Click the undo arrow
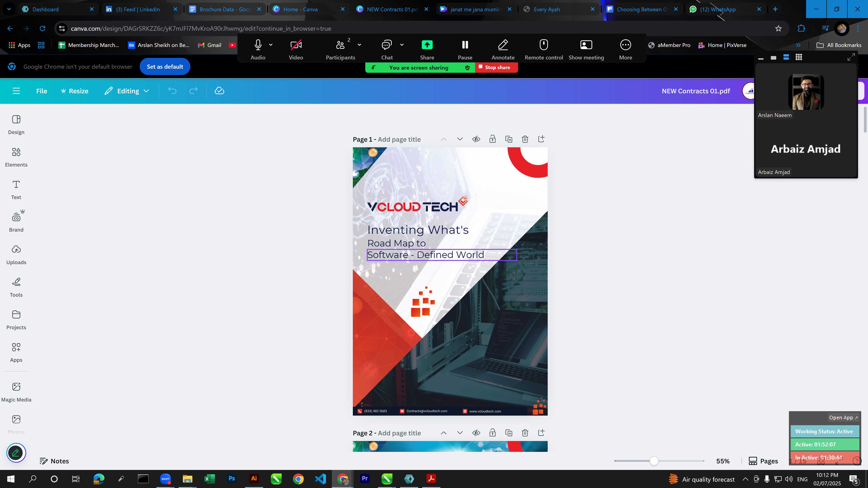Image resolution: width=868 pixels, height=488 pixels. pos(172,91)
